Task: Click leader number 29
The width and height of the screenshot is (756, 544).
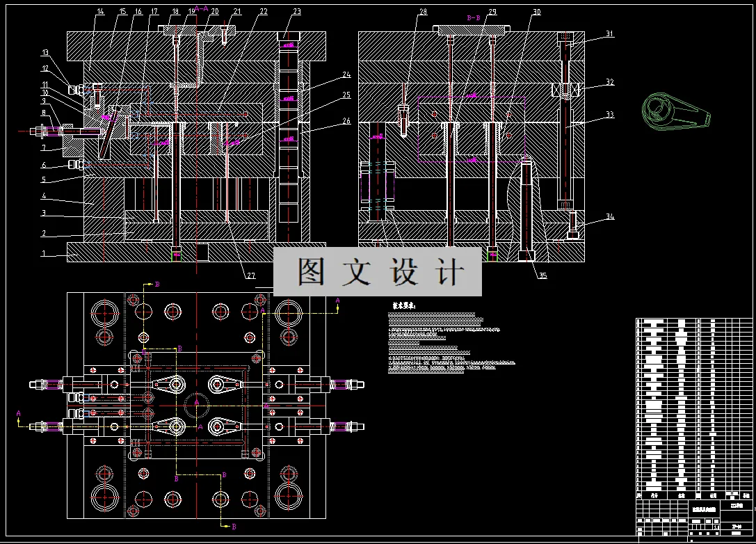Action: [x=492, y=12]
